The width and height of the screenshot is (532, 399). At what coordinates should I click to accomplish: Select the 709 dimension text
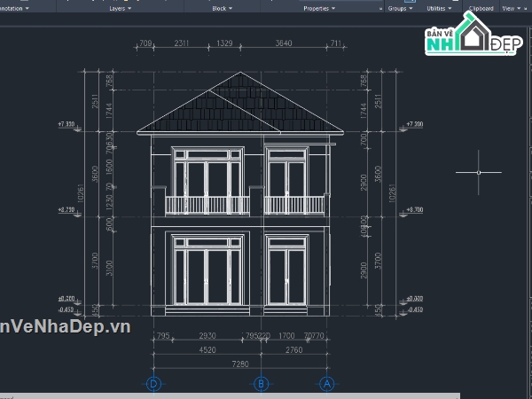coord(145,43)
